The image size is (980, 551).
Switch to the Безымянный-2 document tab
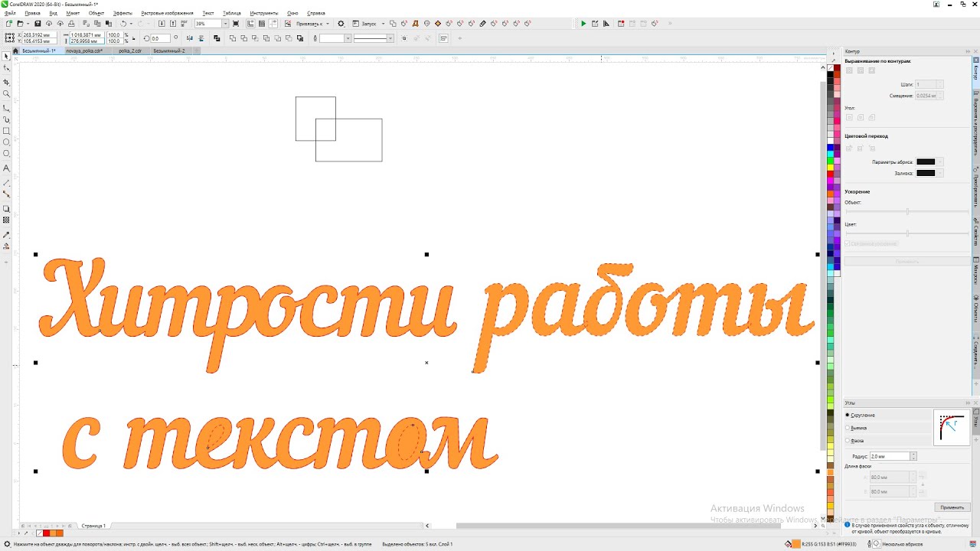coord(169,51)
